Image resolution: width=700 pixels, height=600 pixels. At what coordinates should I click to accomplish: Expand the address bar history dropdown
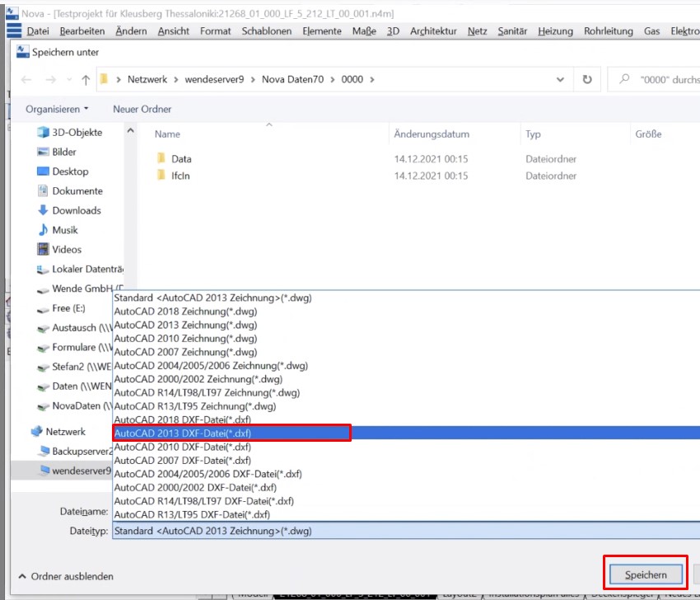coord(560,79)
